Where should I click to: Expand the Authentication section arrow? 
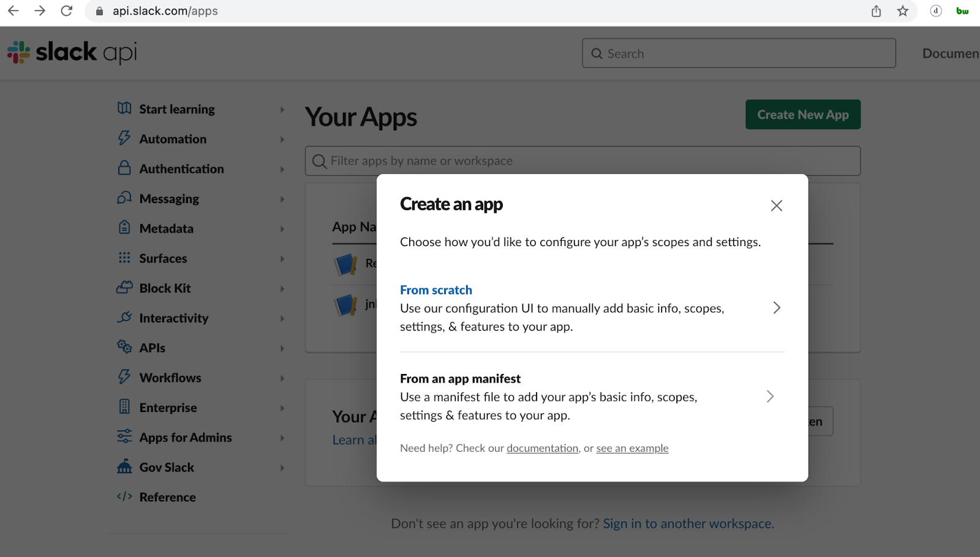point(282,170)
